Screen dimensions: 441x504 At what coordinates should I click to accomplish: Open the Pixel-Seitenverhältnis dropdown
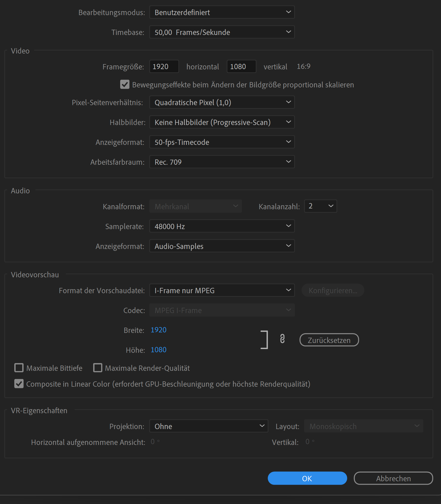tap(222, 102)
